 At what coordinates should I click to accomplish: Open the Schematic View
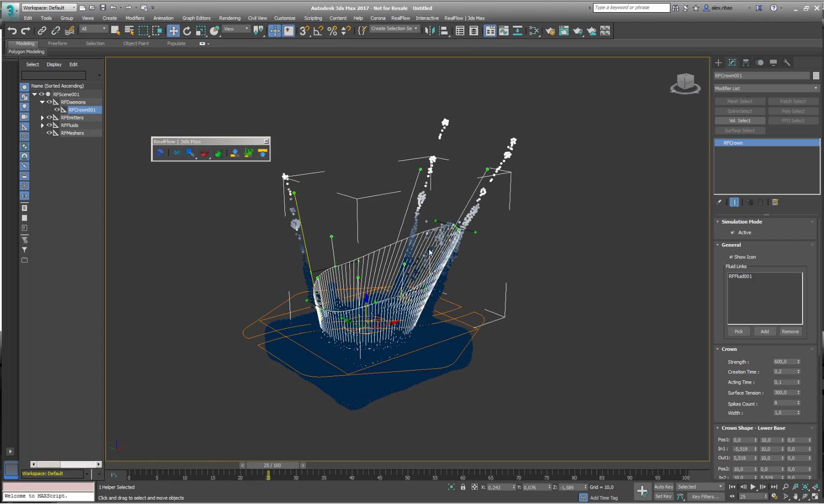[x=518, y=31]
